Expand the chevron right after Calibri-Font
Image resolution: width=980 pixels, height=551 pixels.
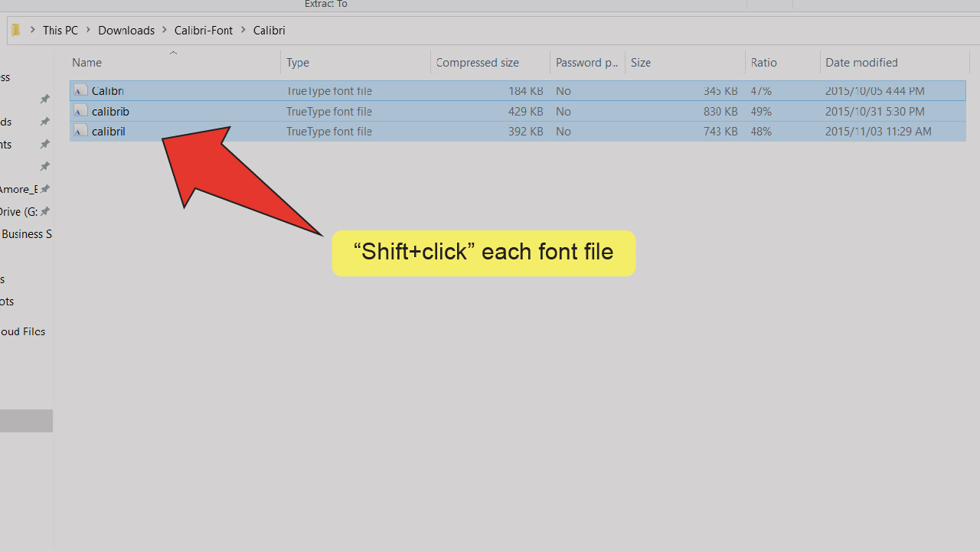243,31
